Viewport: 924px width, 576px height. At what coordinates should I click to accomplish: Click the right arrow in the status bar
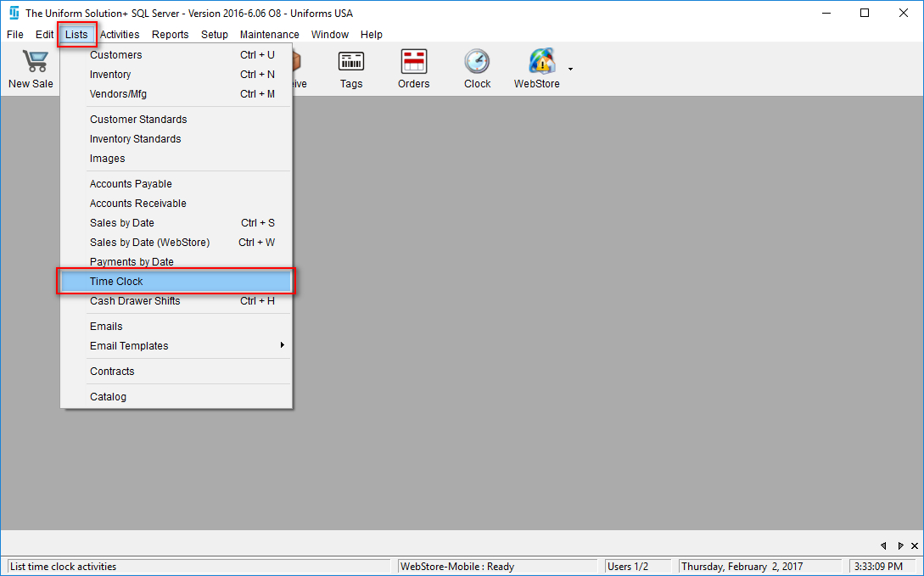(901, 545)
